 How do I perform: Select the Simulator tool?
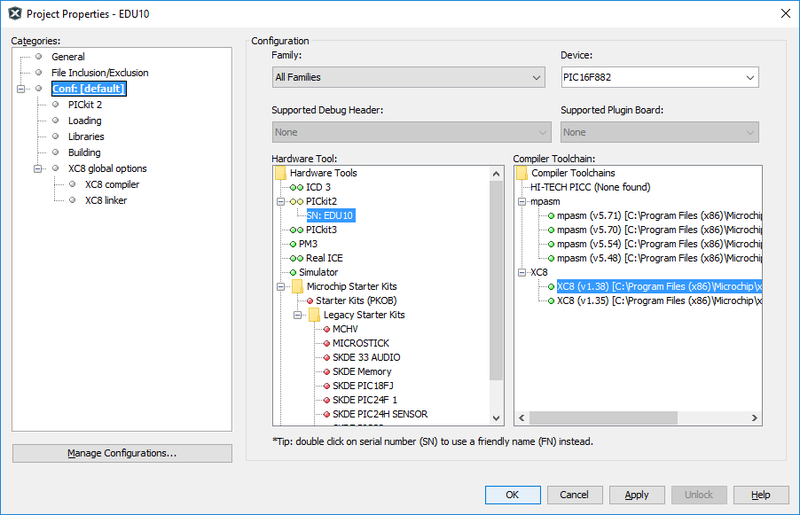coord(318,273)
